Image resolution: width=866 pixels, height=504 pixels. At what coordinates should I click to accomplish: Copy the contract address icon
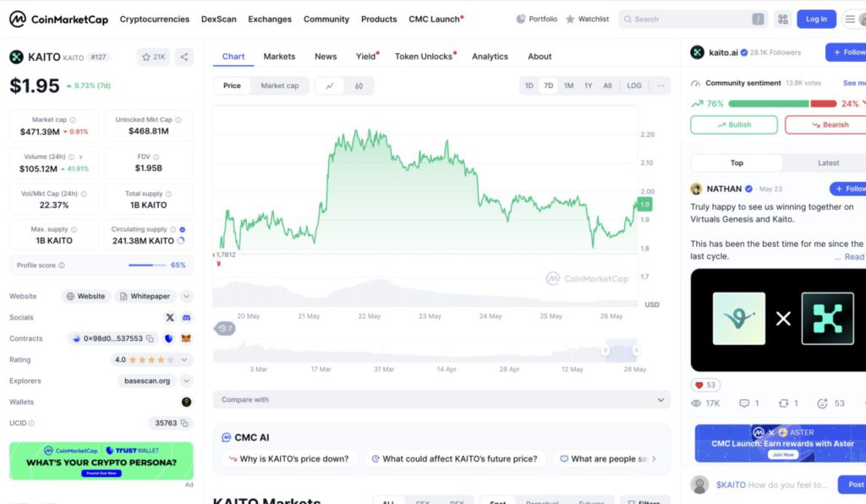pos(150,338)
